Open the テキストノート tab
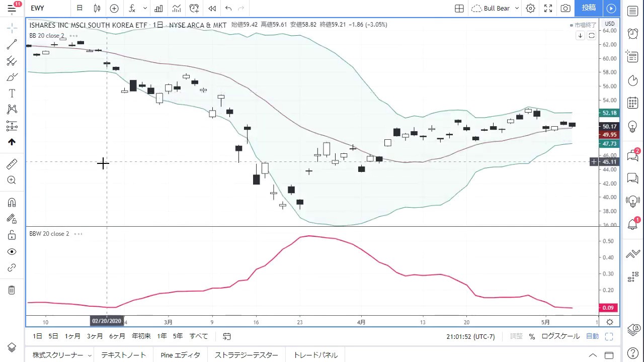Viewport: 644px width, 362px height. (124, 355)
